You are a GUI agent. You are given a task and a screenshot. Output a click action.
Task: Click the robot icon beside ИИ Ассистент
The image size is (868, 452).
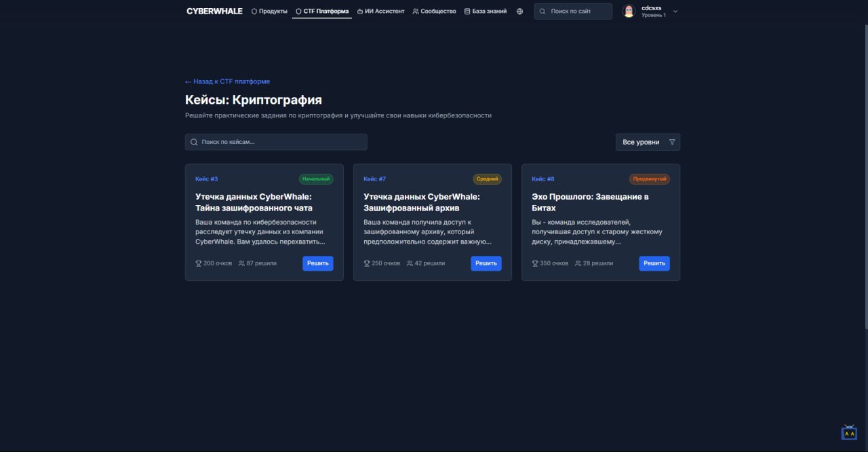point(360,12)
